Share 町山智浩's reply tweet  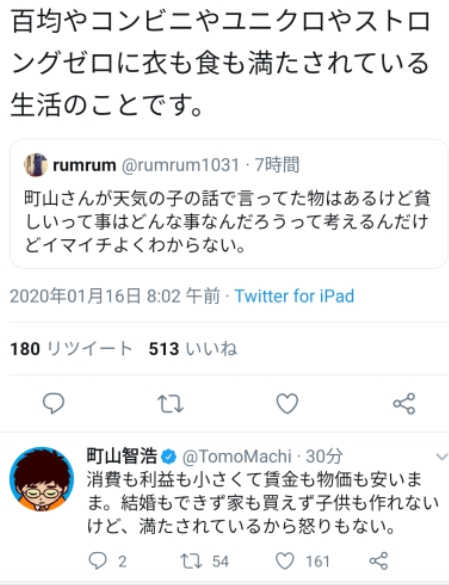click(x=378, y=561)
